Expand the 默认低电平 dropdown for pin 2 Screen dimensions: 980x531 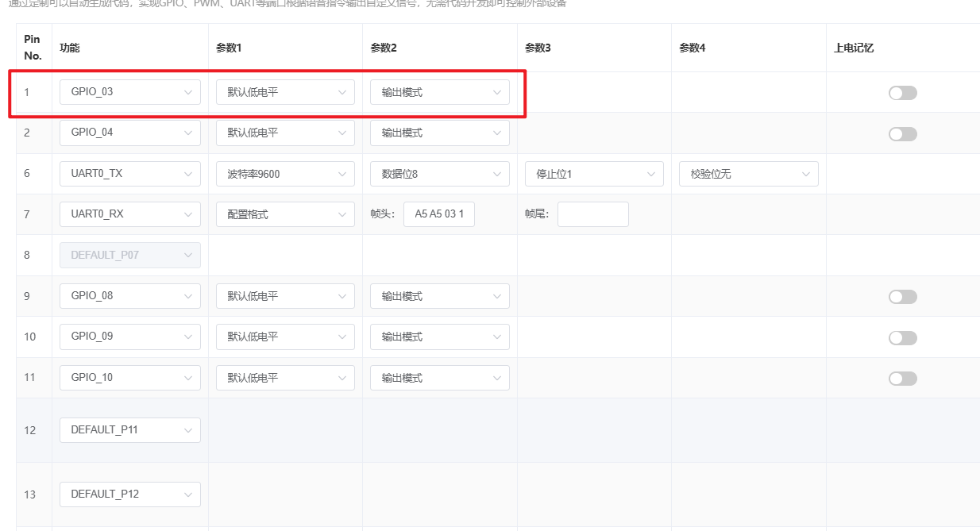click(x=284, y=133)
